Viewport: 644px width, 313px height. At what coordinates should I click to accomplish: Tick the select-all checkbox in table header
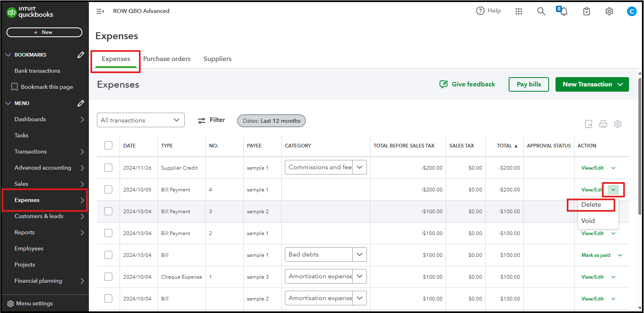tap(108, 145)
